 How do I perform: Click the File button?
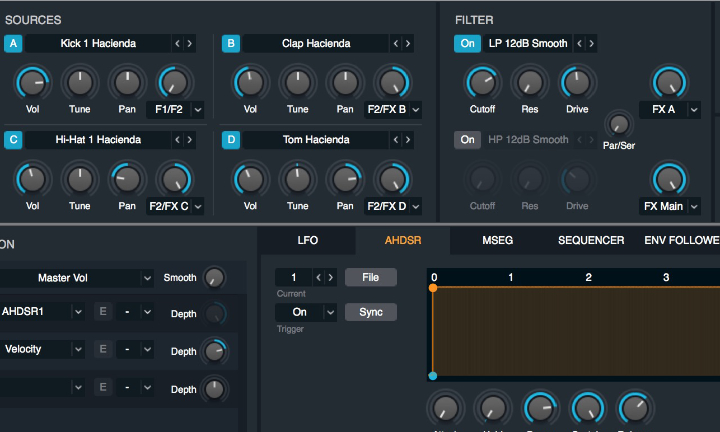pos(371,277)
